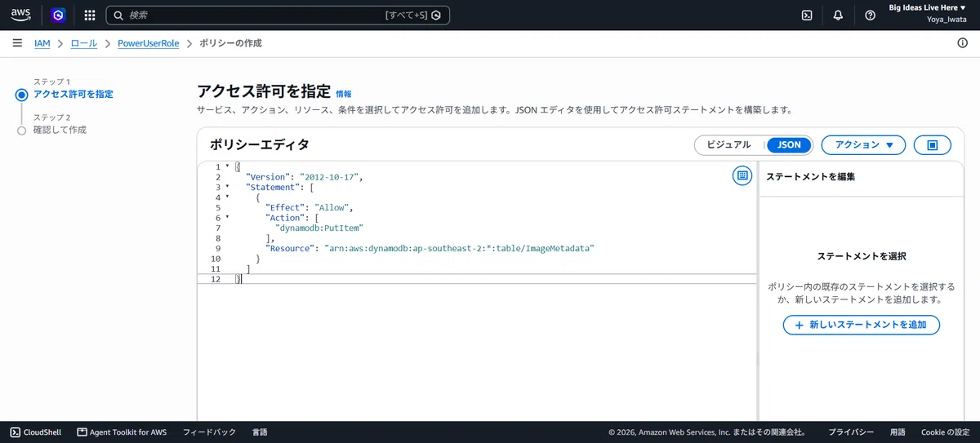Open CloudShell from the footer bar

38,432
